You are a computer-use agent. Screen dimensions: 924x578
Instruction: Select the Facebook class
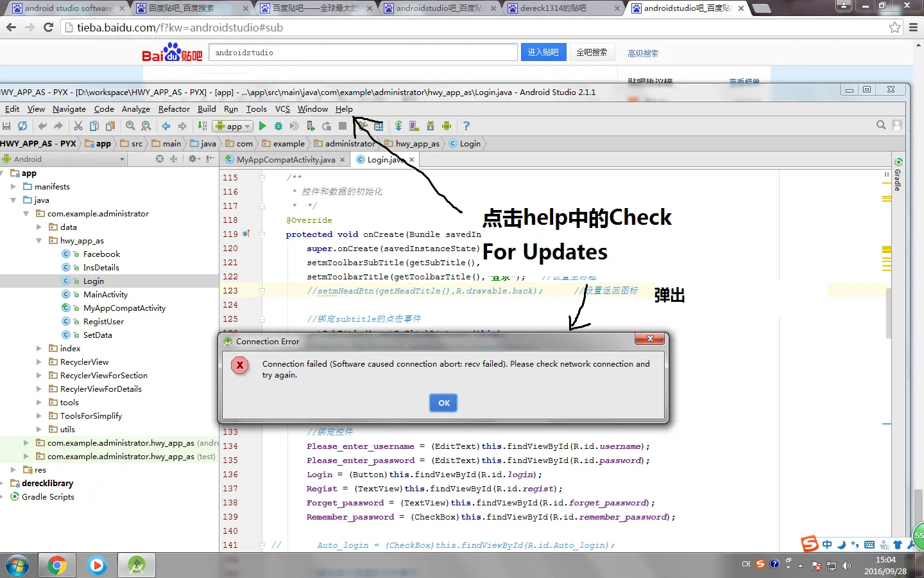pos(101,254)
